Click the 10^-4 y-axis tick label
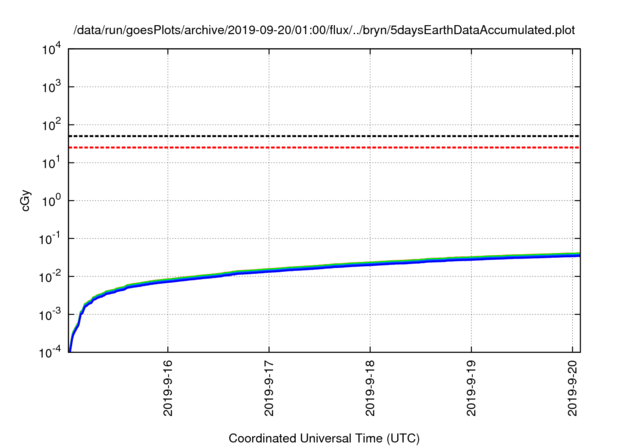The image size is (640, 448). click(51, 352)
